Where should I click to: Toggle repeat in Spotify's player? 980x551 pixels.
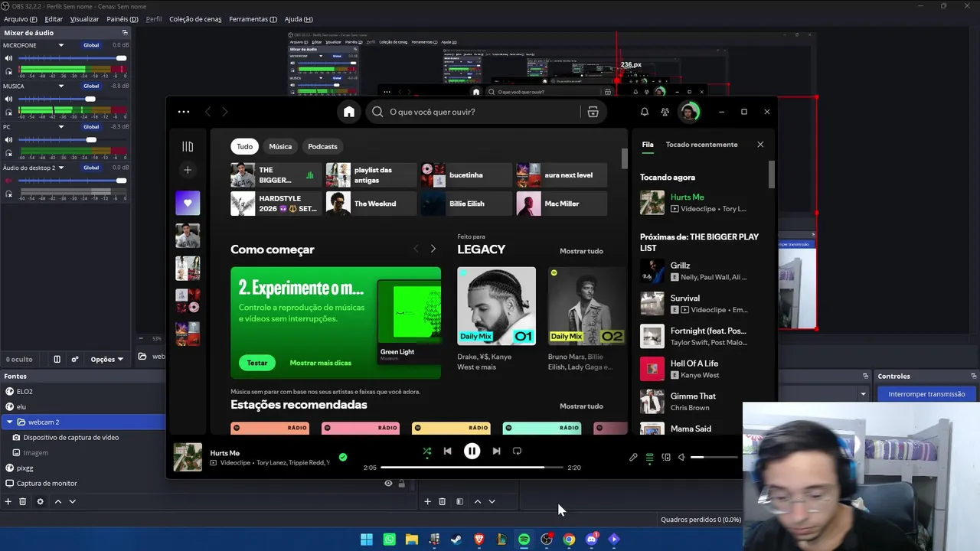[x=517, y=452]
